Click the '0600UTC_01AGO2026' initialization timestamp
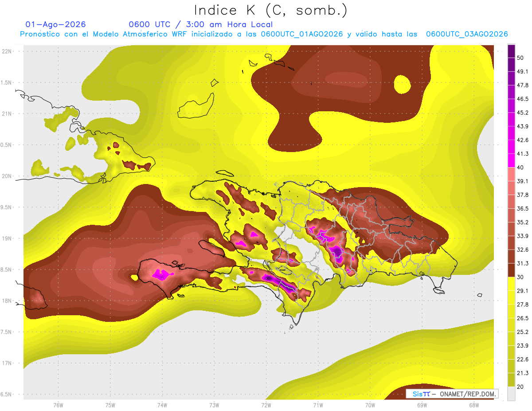The width and height of the screenshot is (532, 411). click(302, 34)
